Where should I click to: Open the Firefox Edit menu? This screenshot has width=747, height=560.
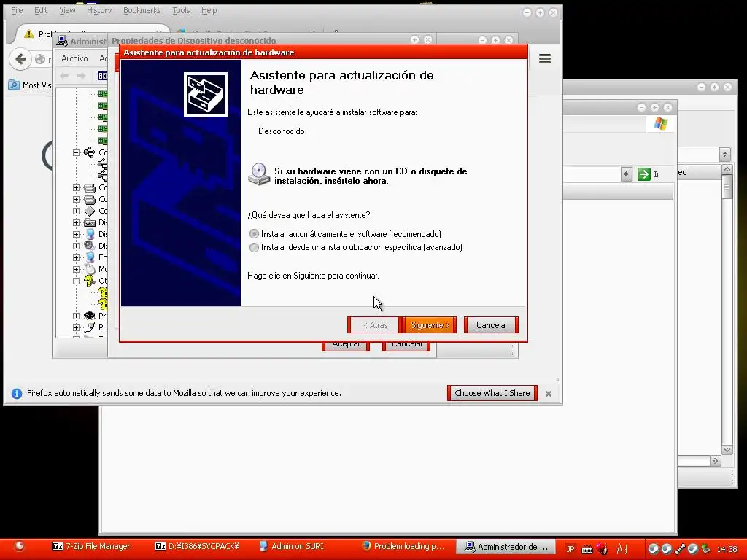41,10
